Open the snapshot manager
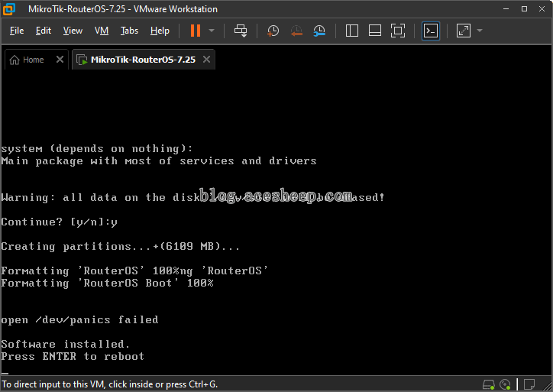The height and width of the screenshot is (392, 553). pos(319,31)
